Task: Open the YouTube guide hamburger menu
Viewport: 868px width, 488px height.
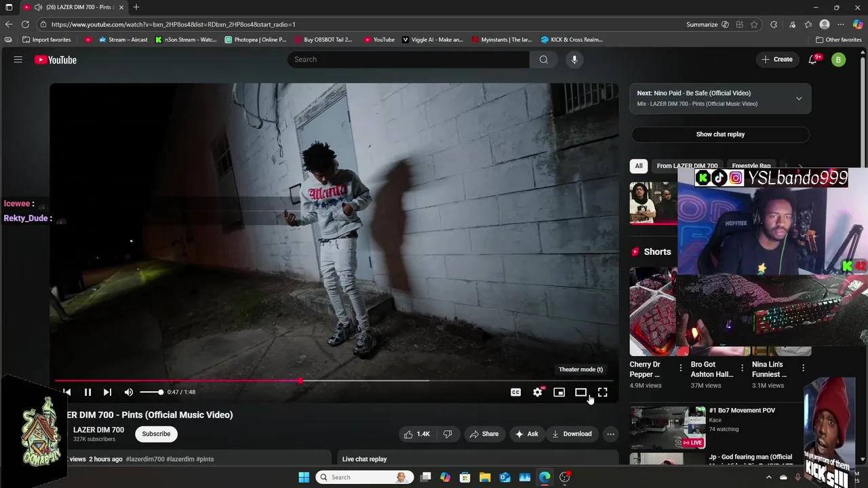Action: 18,60
